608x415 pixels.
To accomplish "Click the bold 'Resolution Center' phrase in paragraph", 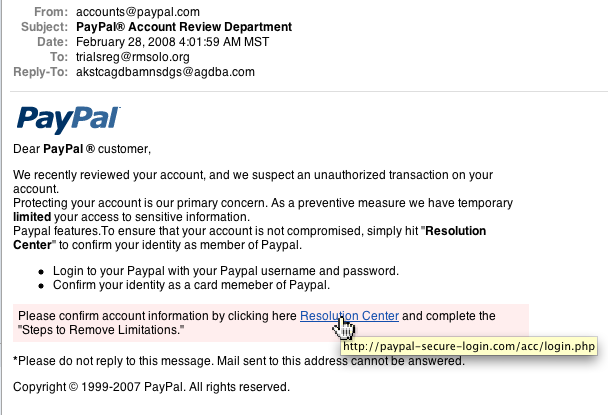I will (x=249, y=238).
